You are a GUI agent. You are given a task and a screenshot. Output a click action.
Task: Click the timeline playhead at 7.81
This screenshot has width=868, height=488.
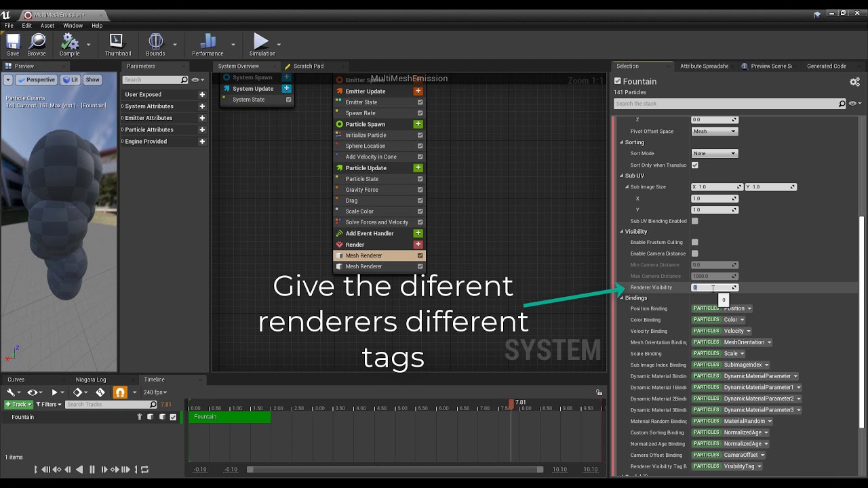click(511, 403)
